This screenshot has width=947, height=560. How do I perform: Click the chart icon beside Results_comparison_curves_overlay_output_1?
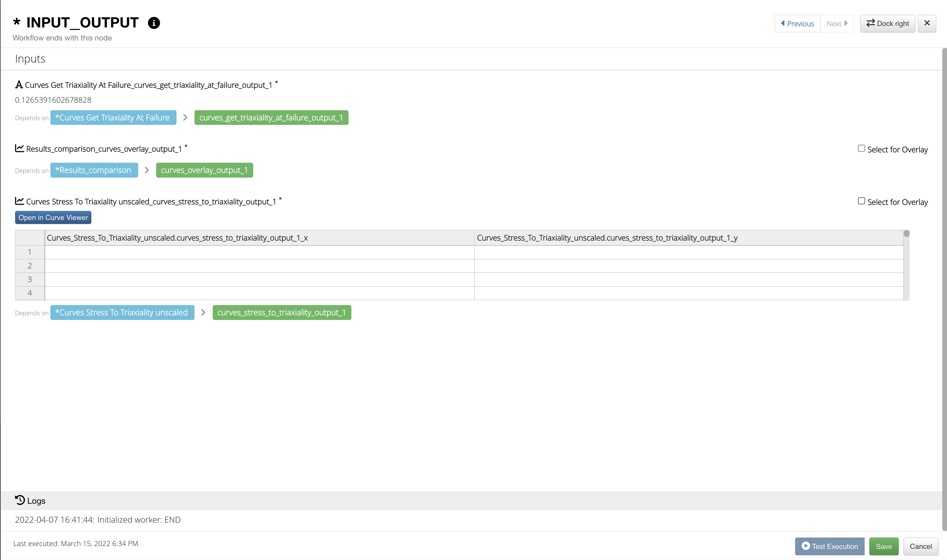pos(19,148)
